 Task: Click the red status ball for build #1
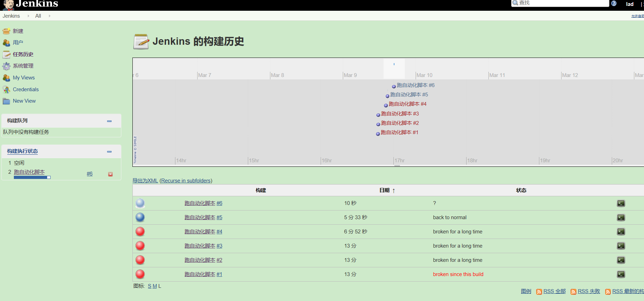coord(140,274)
